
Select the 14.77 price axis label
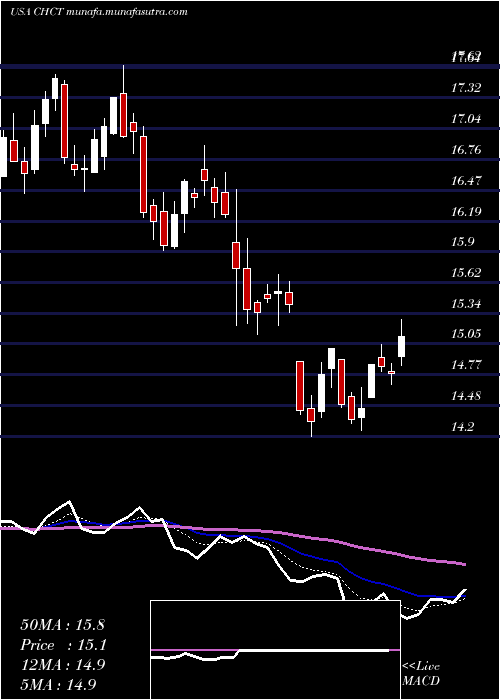click(466, 365)
